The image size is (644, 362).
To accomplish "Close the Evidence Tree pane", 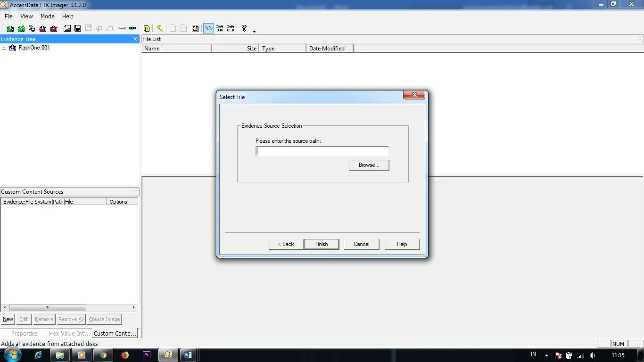I will [135, 39].
